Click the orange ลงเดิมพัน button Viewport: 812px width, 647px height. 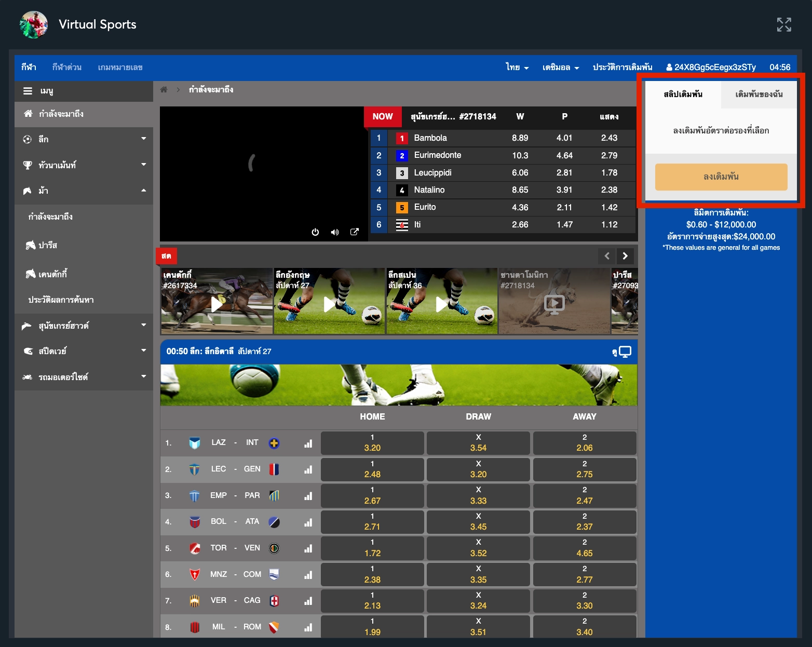point(721,177)
